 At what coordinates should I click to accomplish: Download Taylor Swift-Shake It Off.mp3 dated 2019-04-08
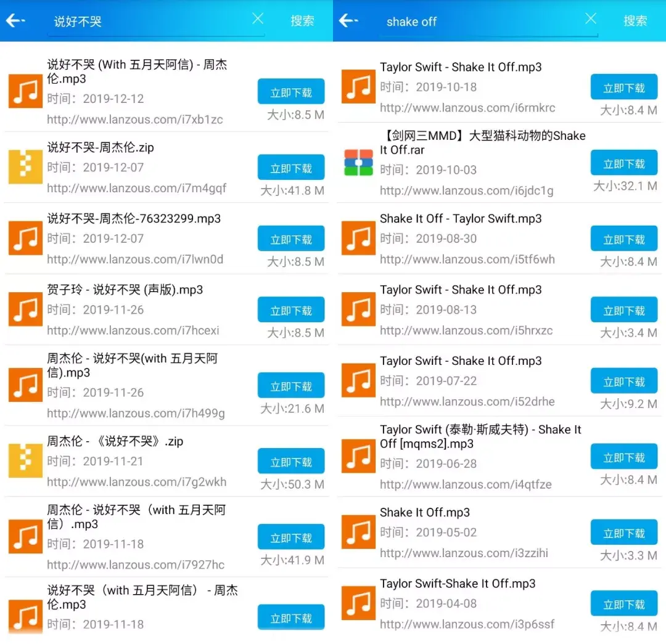(x=624, y=603)
